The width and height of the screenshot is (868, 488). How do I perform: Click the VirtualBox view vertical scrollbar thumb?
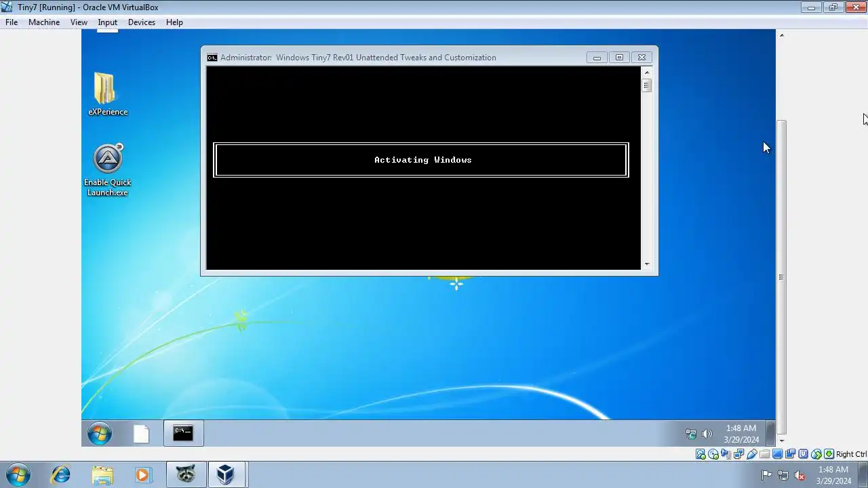[x=781, y=277]
